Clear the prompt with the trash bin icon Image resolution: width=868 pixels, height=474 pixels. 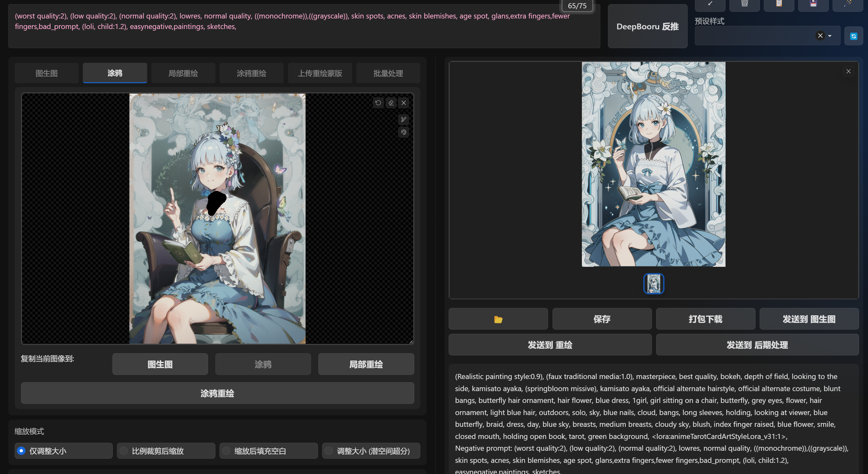744,4
